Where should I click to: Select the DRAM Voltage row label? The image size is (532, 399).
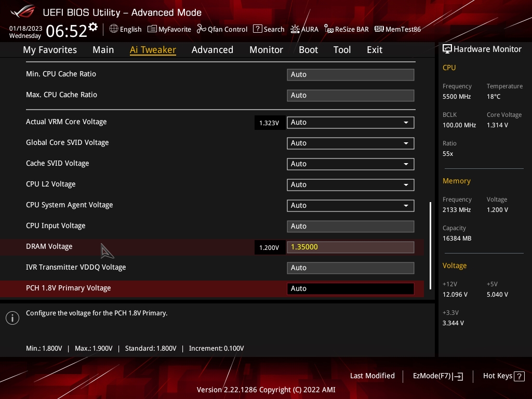49,247
